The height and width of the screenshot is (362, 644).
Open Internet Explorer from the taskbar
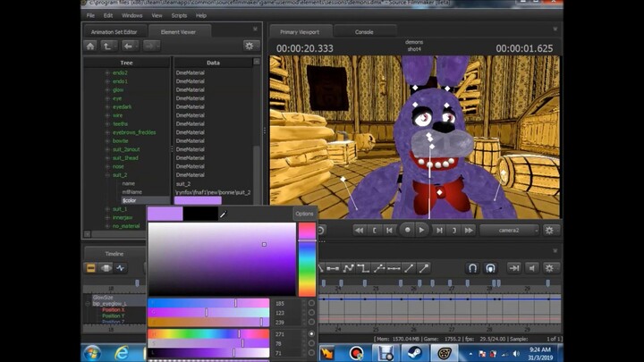pyautogui.click(x=122, y=353)
